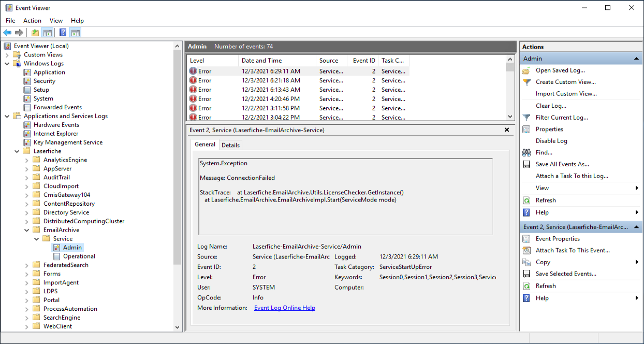Expand the Forms folder node

point(27,274)
